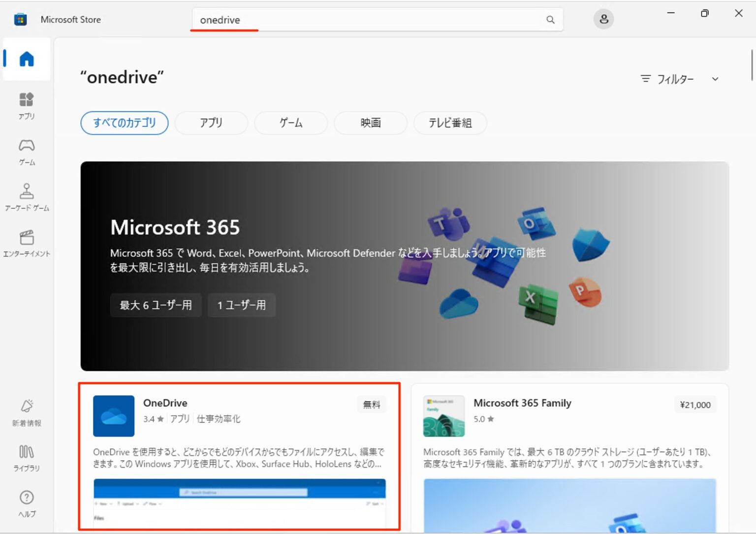This screenshot has width=756, height=534.
Task: Click the 1 ユーザー用 button
Action: pyautogui.click(x=242, y=305)
